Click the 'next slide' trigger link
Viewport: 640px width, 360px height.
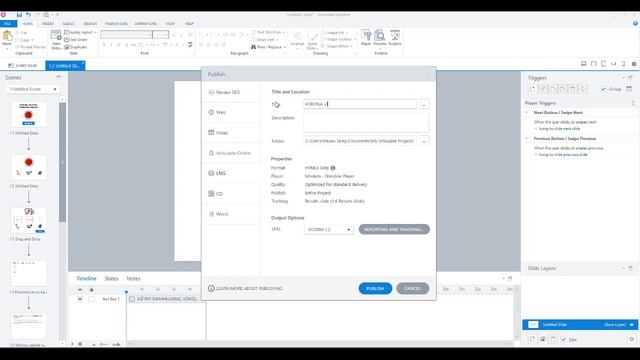click(570, 129)
